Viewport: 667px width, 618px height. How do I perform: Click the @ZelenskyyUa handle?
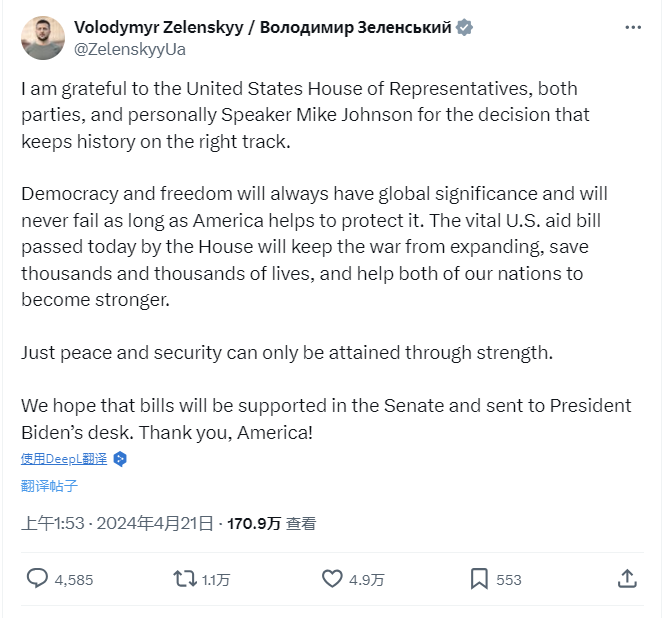point(130,48)
